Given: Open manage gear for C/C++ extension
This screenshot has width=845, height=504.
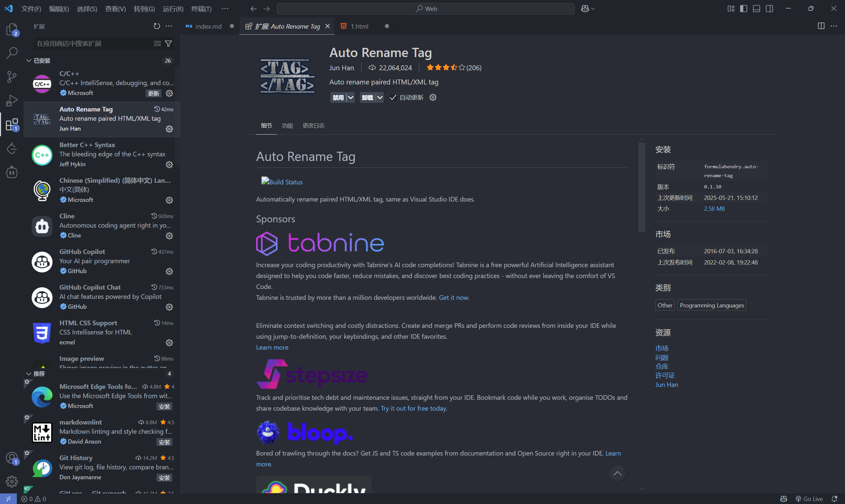Looking at the screenshot, I should click(169, 93).
